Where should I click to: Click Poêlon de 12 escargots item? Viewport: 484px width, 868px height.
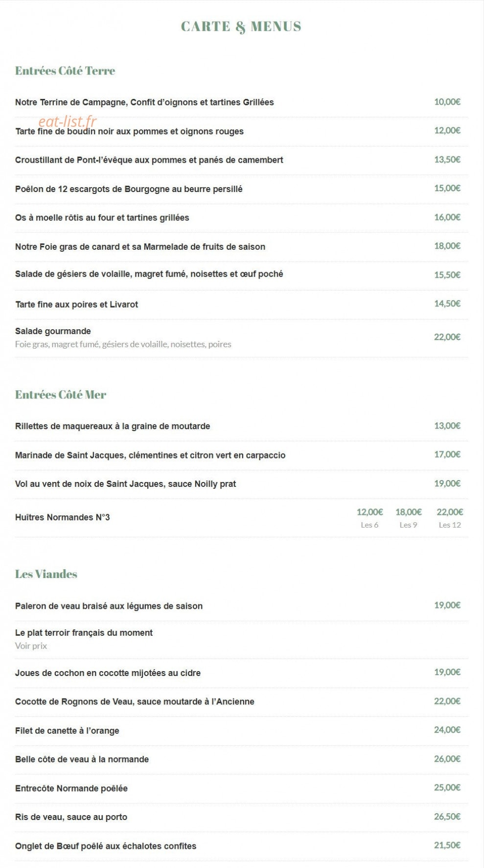pos(129,189)
